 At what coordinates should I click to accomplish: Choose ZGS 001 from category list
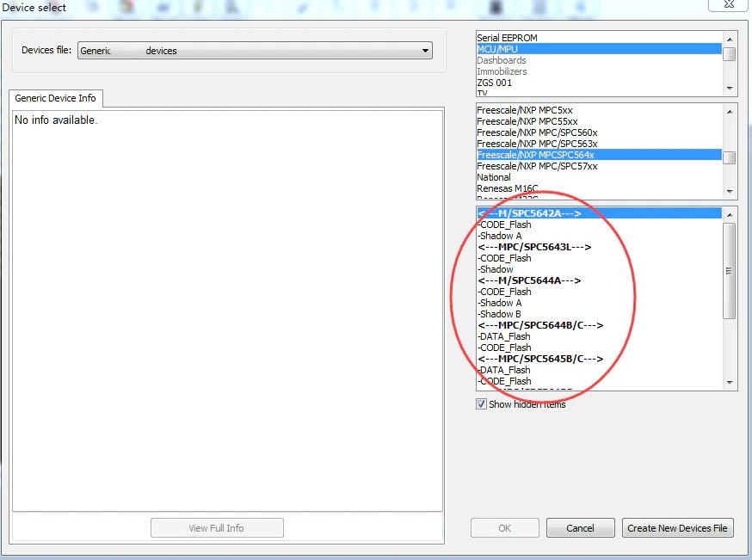coord(495,83)
